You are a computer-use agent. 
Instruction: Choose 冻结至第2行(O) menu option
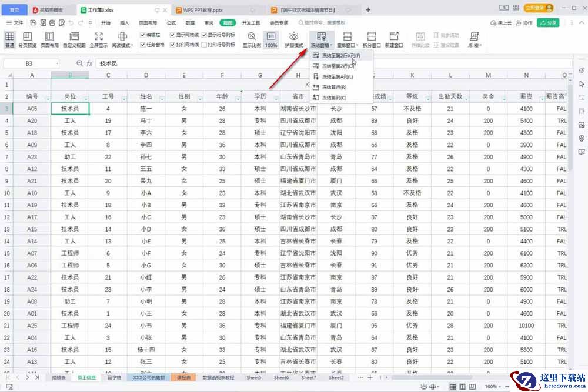click(x=341, y=66)
